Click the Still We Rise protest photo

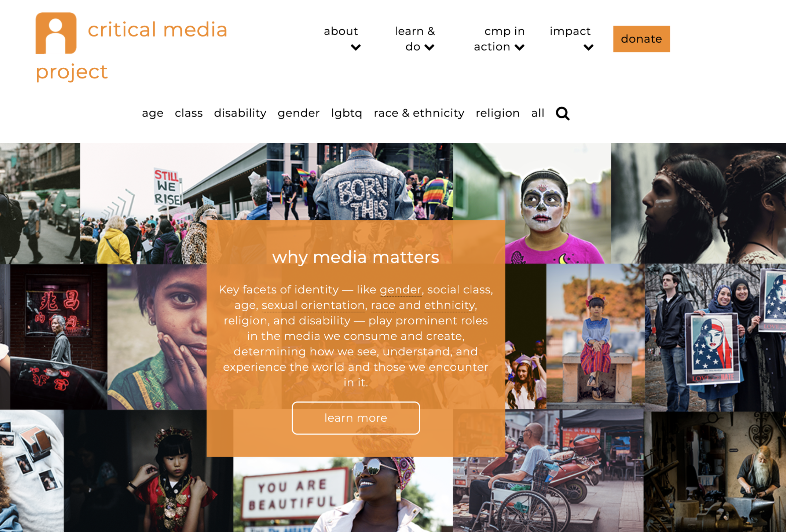click(143, 203)
